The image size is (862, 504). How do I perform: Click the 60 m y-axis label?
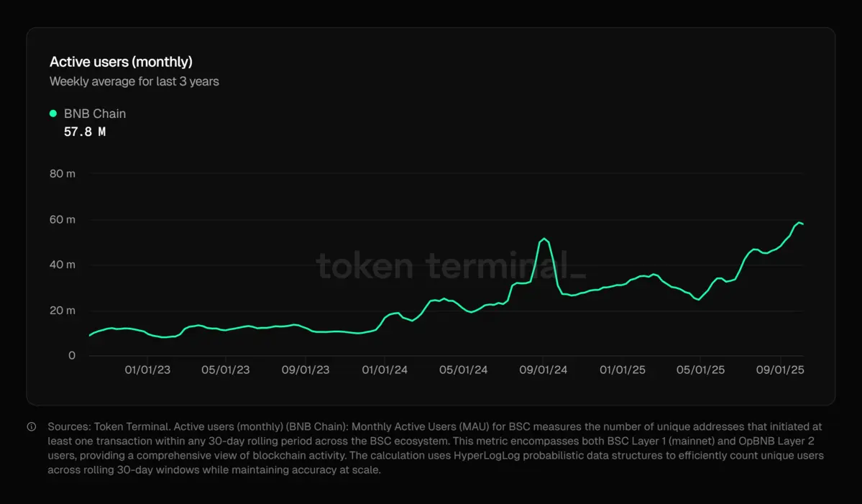point(62,219)
